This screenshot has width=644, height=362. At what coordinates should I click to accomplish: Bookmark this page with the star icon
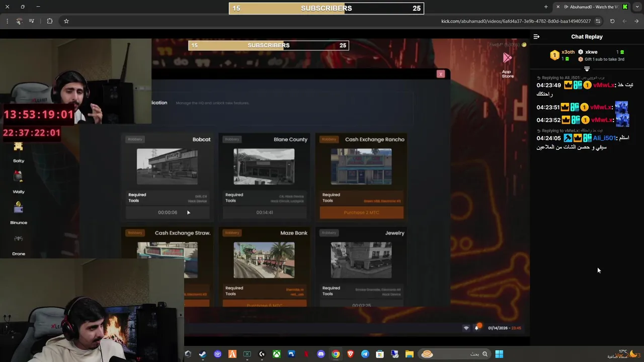point(66,21)
